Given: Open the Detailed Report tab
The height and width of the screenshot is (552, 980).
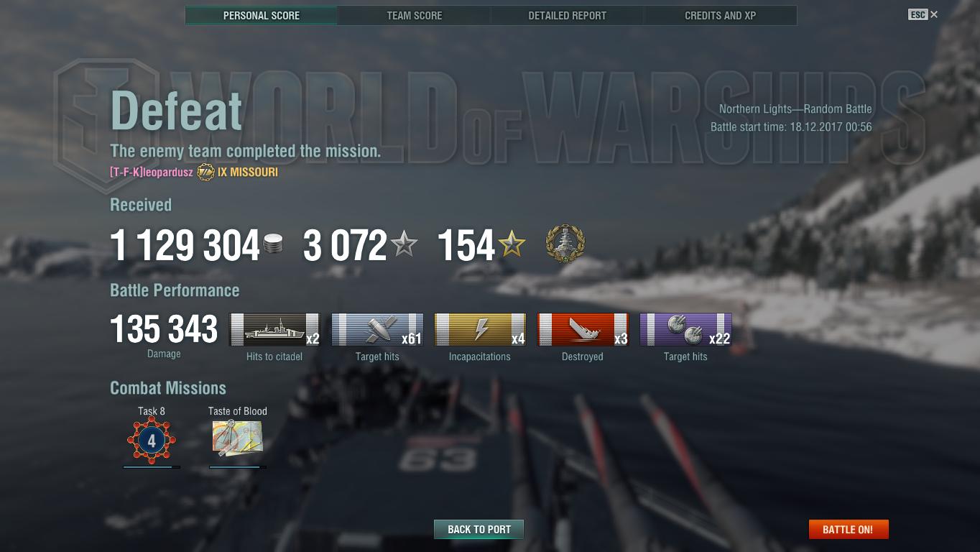Looking at the screenshot, I should click(568, 15).
